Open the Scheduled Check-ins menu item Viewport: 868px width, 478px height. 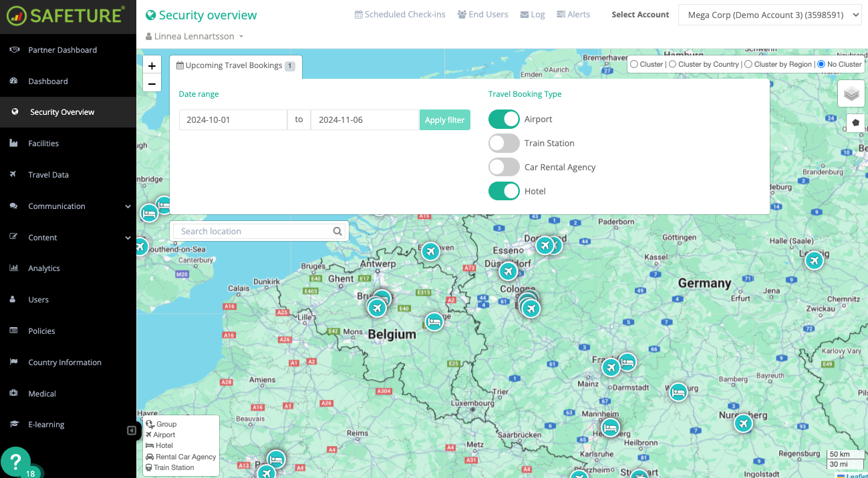(x=400, y=13)
